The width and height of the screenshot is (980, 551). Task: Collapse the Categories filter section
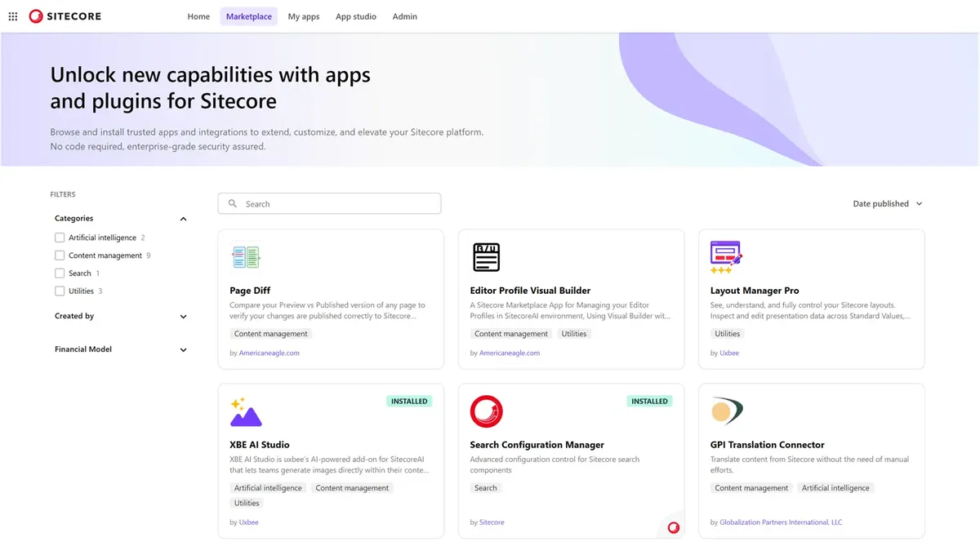click(183, 218)
